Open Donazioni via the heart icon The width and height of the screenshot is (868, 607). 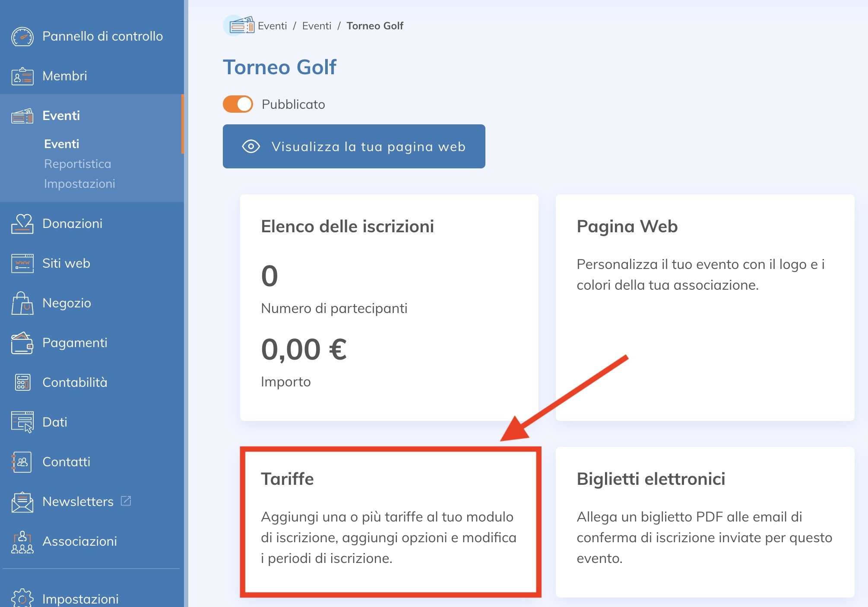[22, 223]
